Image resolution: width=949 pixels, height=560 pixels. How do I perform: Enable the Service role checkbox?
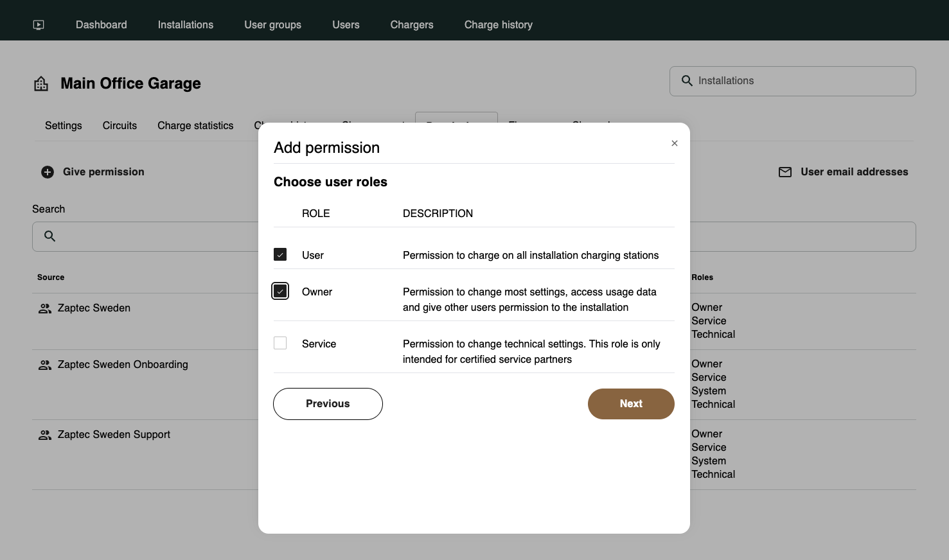(280, 344)
